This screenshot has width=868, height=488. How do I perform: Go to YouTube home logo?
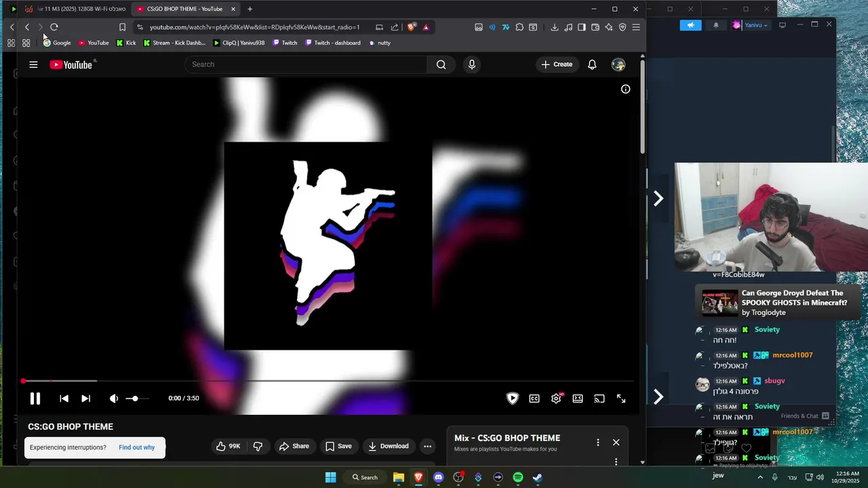point(71,64)
